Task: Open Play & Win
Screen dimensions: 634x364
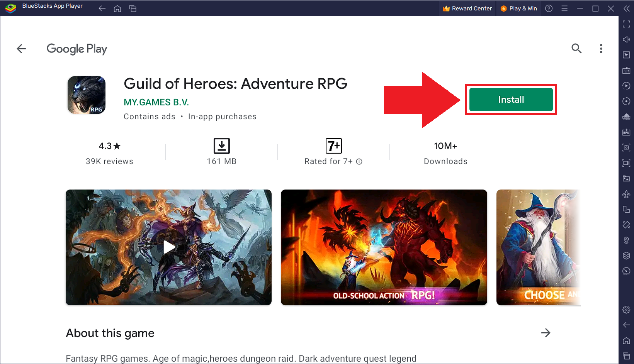Action: pos(518,8)
